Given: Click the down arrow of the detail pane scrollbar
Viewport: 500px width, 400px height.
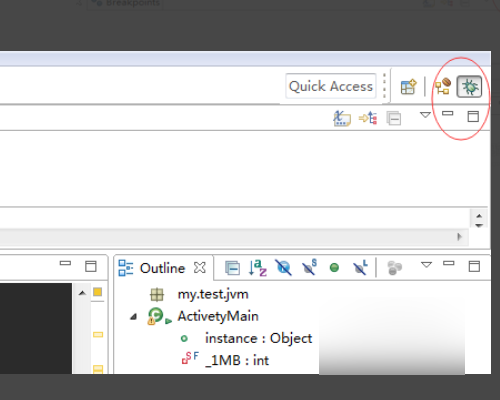Looking at the screenshot, I should point(479,225).
